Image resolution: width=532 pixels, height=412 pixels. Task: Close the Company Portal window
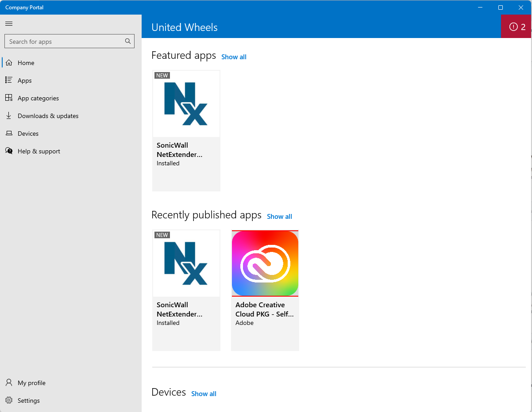pos(521,8)
